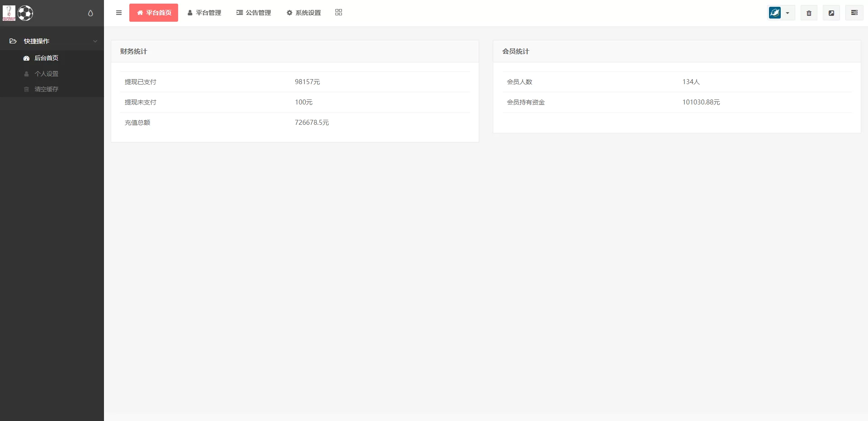Click the grid apps icon

point(339,12)
